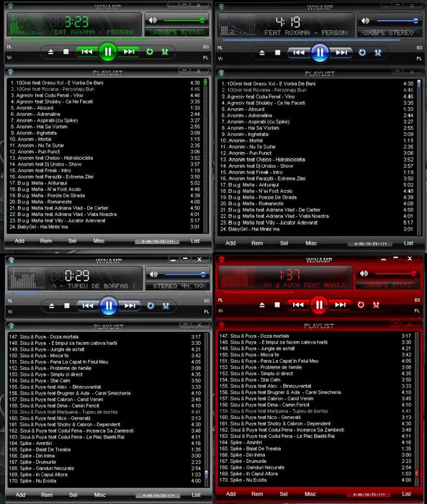Image resolution: width=427 pixels, height=504 pixels.
Task: Click time display 1:37 in red Winamp
Action: tap(289, 275)
